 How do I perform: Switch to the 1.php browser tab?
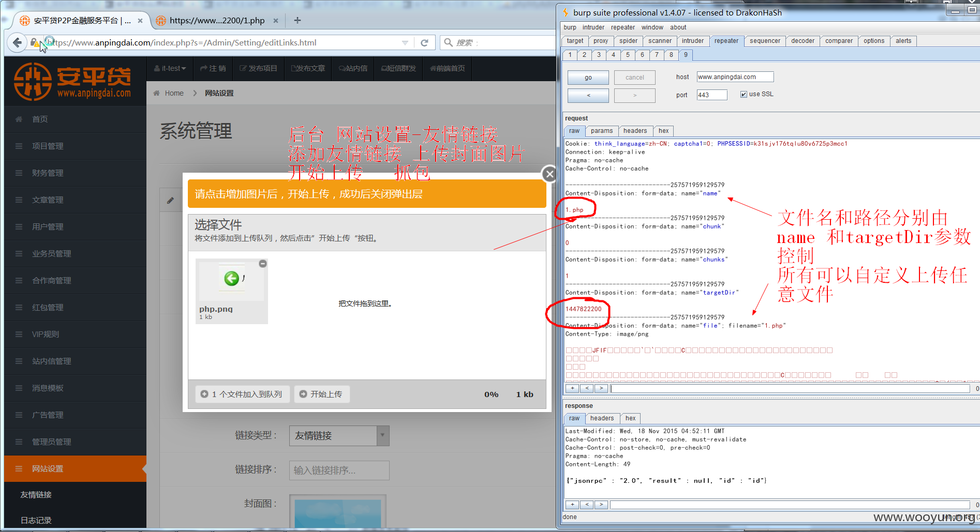coord(217,21)
